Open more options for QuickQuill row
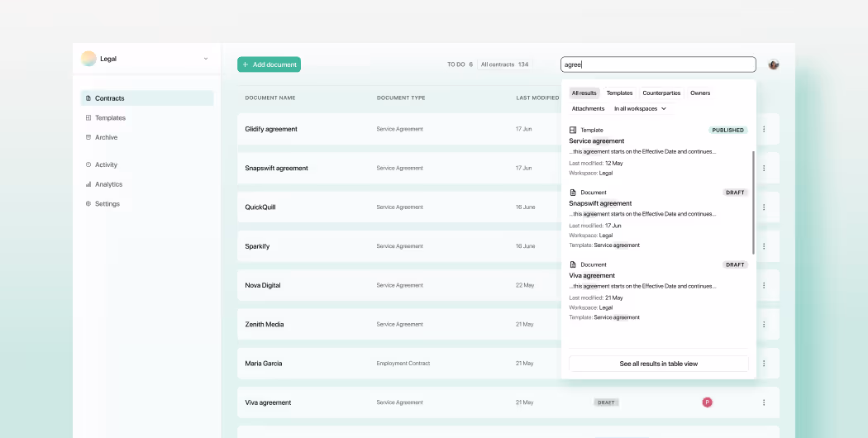The image size is (868, 438). [764, 207]
